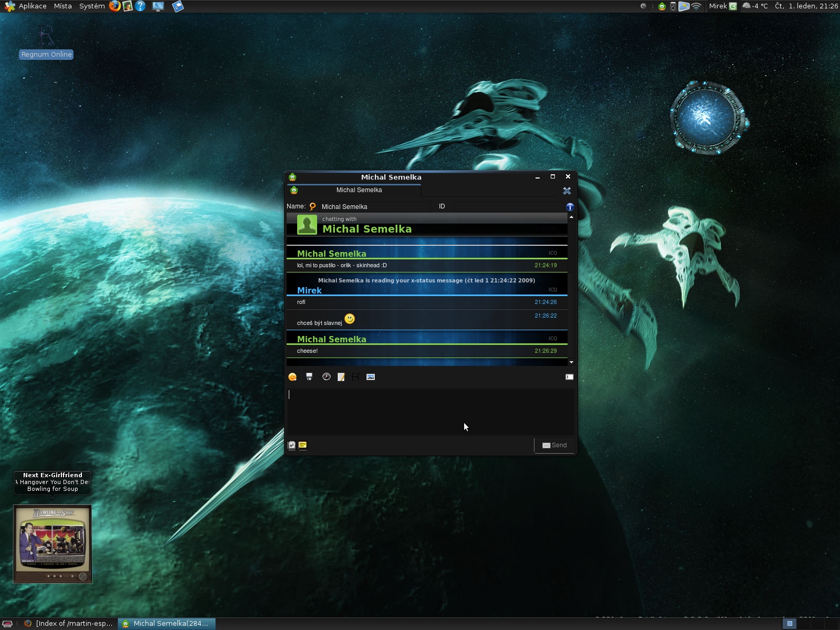Click the monitor display launcher icon
The height and width of the screenshot is (630, 840).
click(158, 6)
